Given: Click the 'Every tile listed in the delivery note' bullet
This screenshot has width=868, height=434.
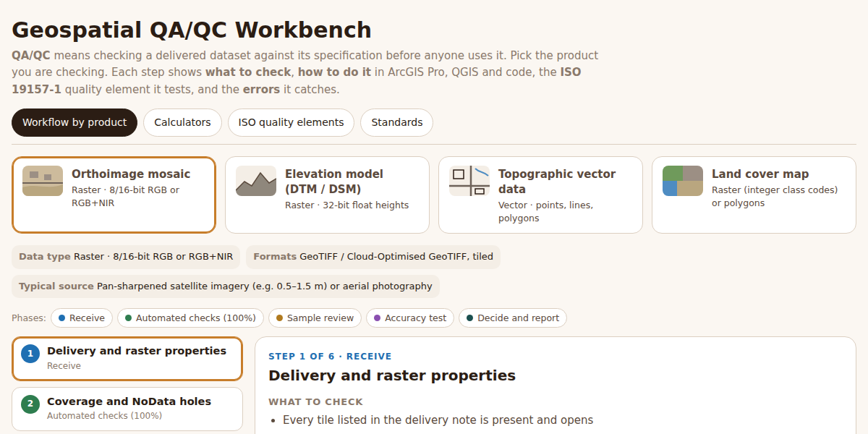Looking at the screenshot, I should pyautogui.click(x=438, y=420).
